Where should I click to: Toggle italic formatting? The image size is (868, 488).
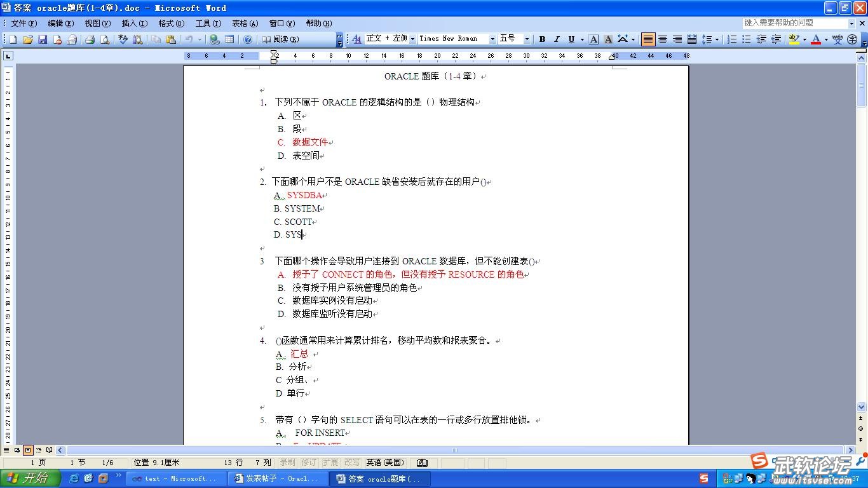coord(557,39)
